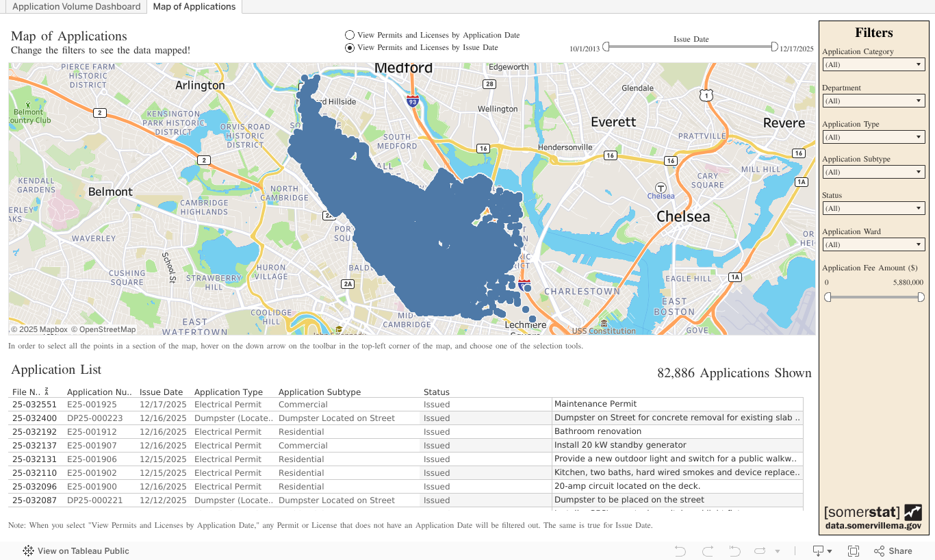This screenshot has height=560, width=935.
Task: Click the Redo arrow icon
Action: pos(708,551)
